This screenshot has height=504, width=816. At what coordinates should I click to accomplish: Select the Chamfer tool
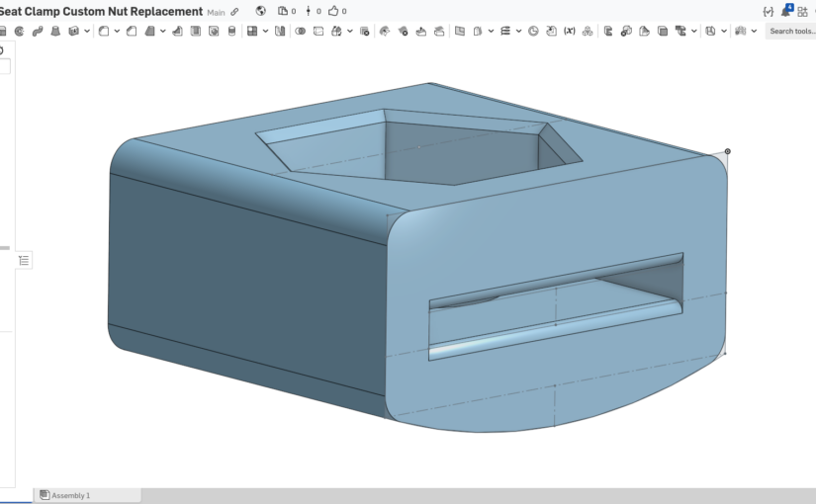(x=132, y=32)
